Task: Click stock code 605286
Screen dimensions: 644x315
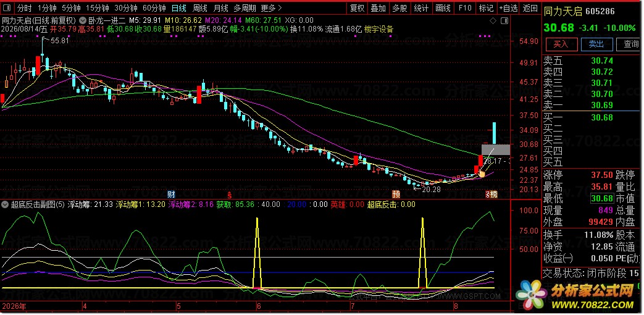Action: click(601, 12)
